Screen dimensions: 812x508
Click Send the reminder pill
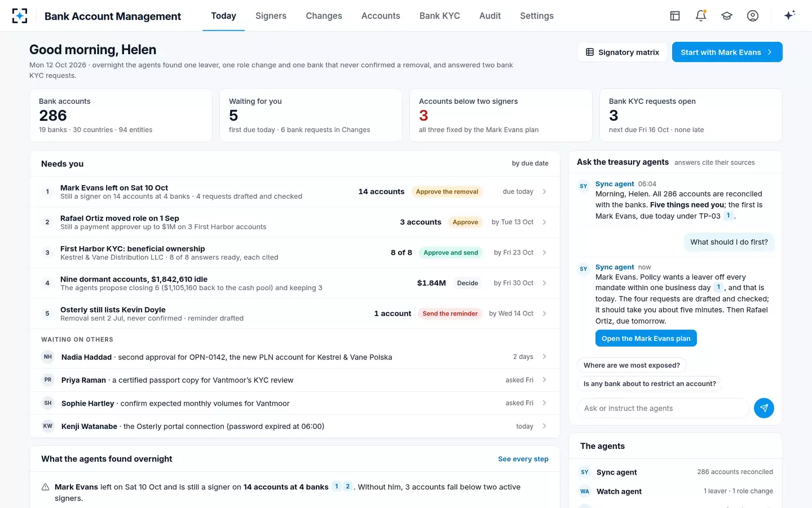coord(450,314)
